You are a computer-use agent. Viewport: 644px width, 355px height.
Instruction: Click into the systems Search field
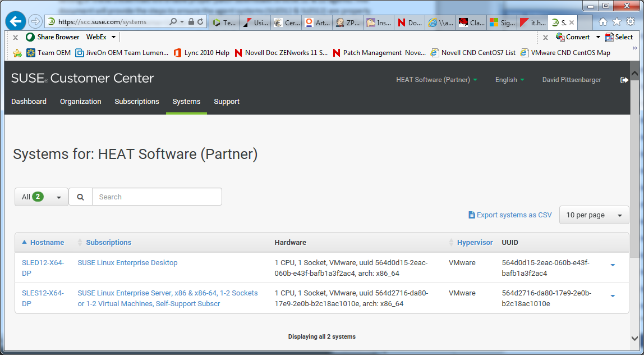[157, 197]
